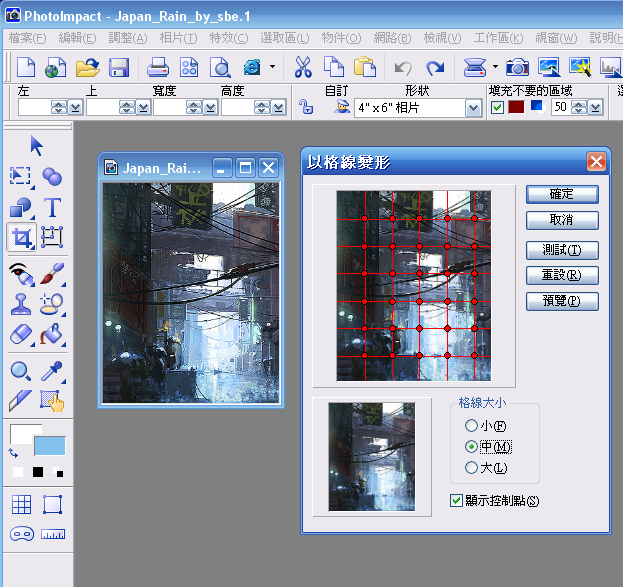Select the Eraser tool
Screen dimensions: 623x587
point(21,335)
